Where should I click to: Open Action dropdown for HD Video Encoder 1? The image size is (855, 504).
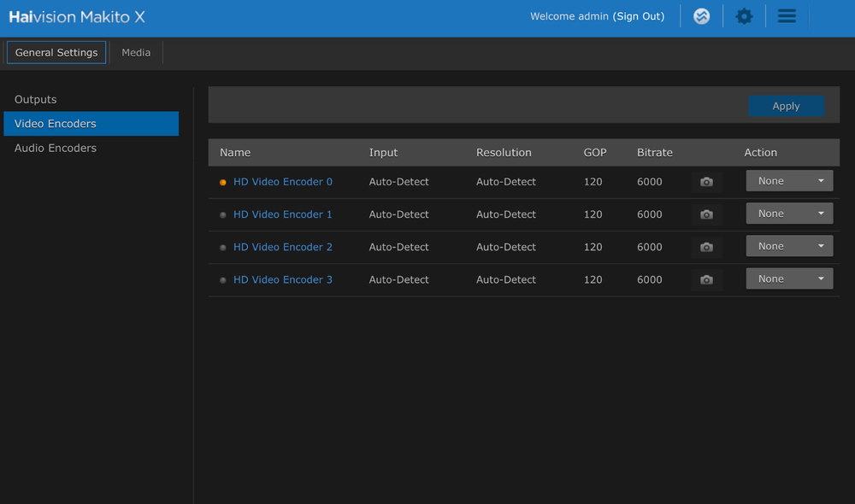tap(789, 214)
